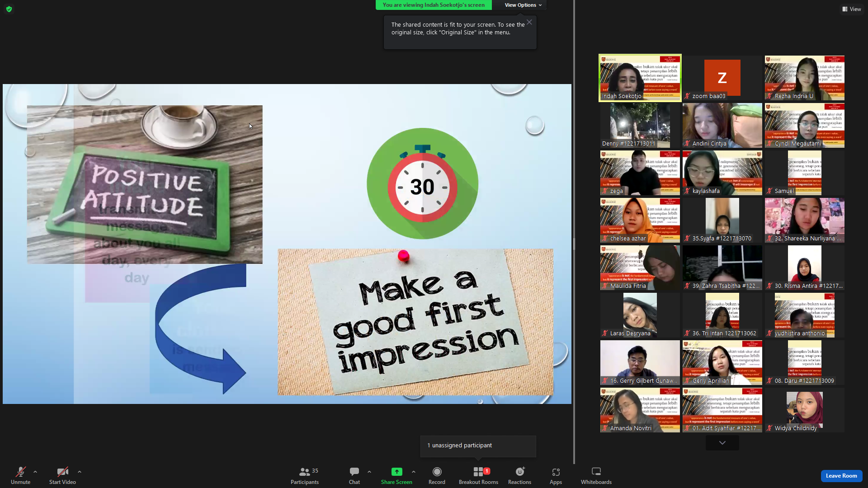Leave the breakout room

point(841,476)
